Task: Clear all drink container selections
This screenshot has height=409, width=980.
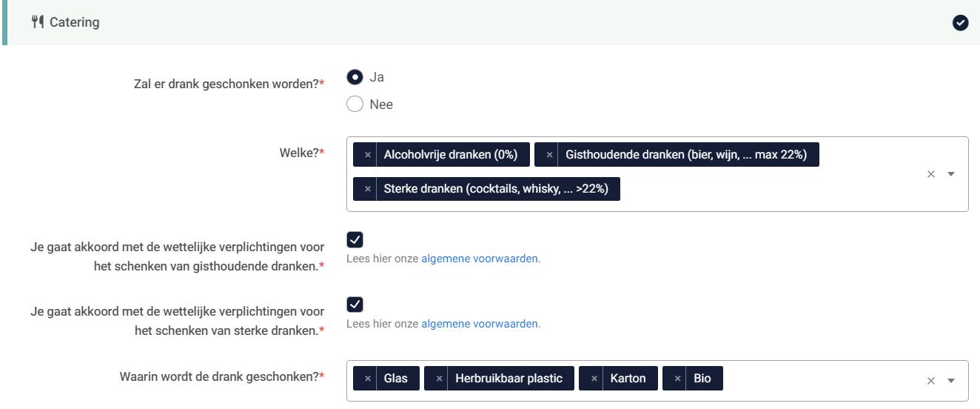Action: [x=931, y=381]
